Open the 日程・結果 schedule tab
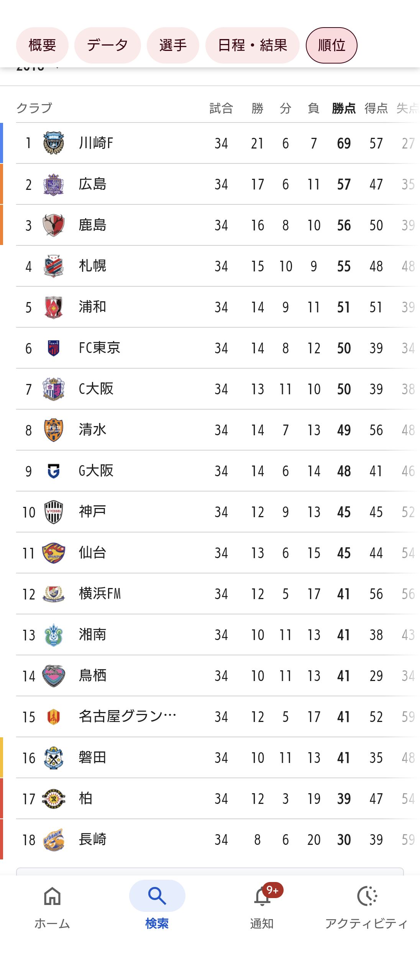This screenshot has height=980, width=420. coord(252,46)
